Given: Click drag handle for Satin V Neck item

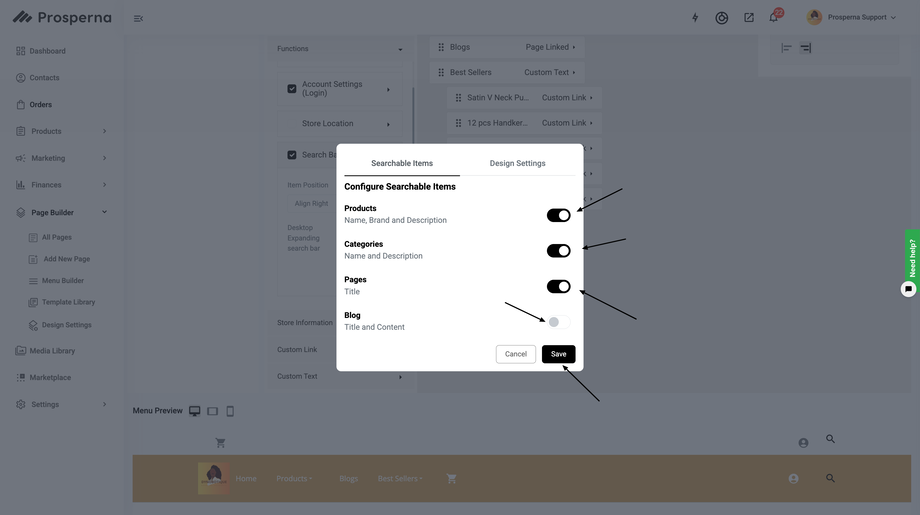Looking at the screenshot, I should point(458,97).
